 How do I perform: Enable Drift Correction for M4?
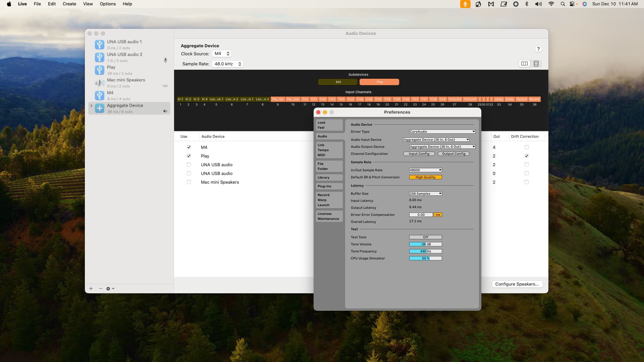click(527, 147)
